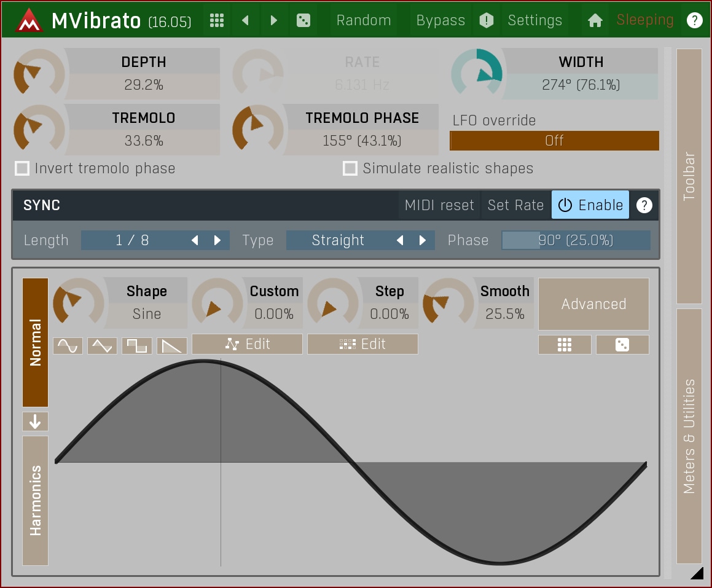Click the Depth knob
712x588 pixels.
39,74
